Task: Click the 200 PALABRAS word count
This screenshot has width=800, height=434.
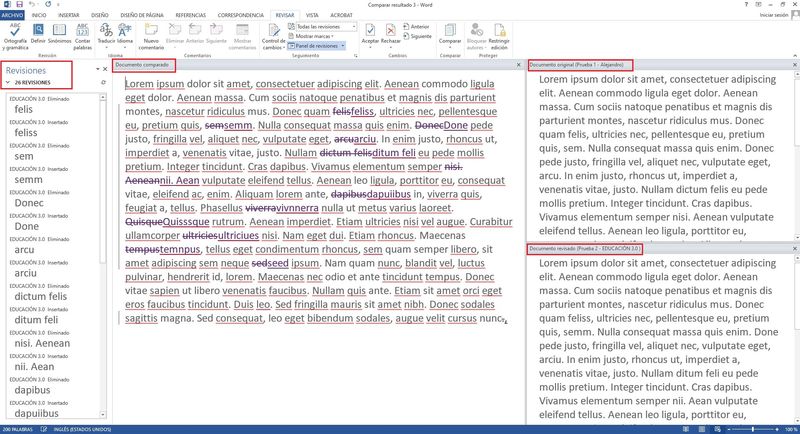Action: [17, 429]
